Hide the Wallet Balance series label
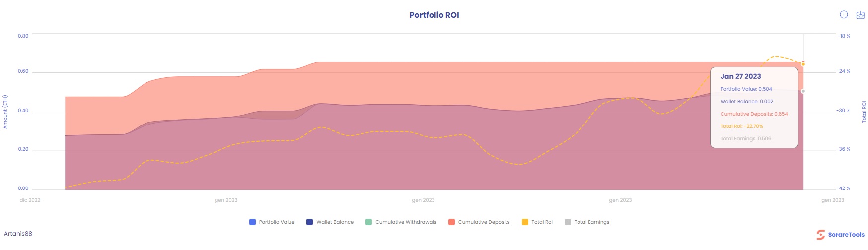868x250 pixels. pyautogui.click(x=335, y=222)
